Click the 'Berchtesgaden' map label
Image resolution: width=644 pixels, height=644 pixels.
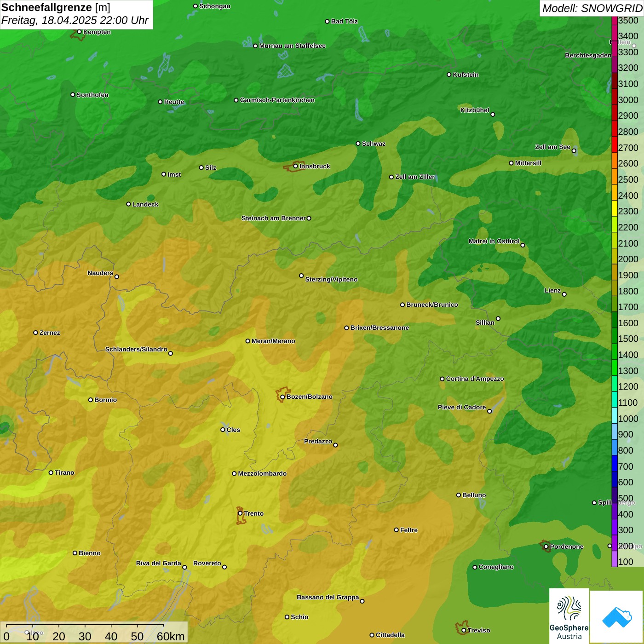point(588,55)
